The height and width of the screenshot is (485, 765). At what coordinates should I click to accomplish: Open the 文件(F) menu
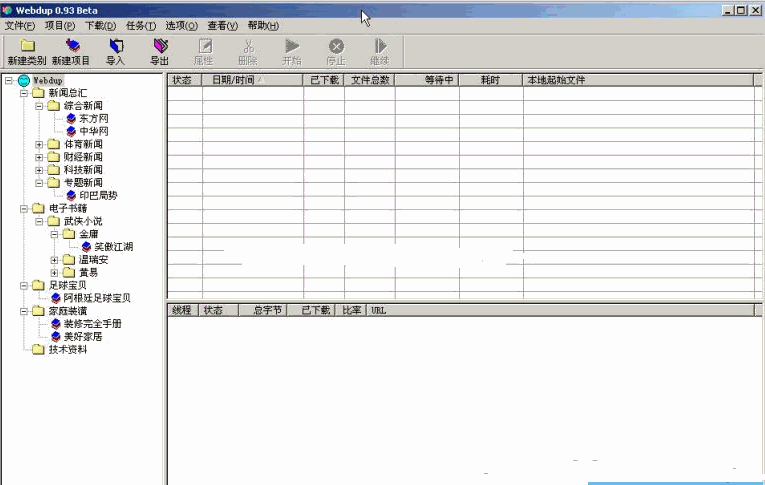pyautogui.click(x=20, y=25)
